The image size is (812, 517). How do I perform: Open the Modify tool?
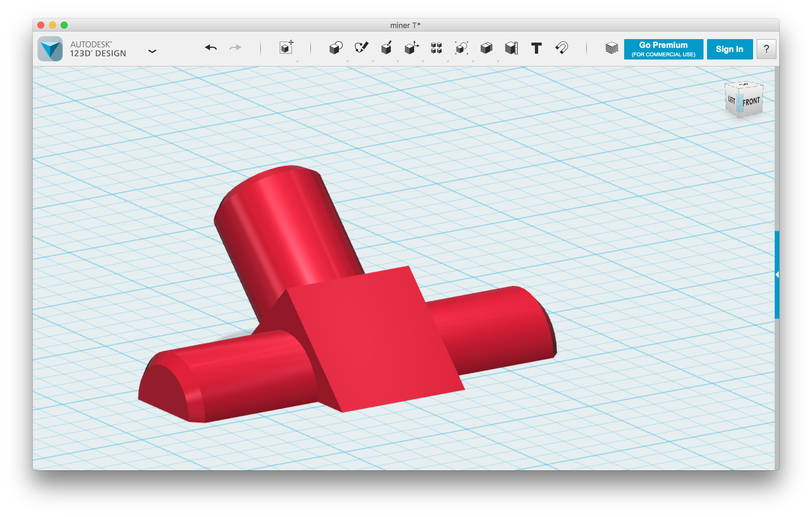pos(411,48)
